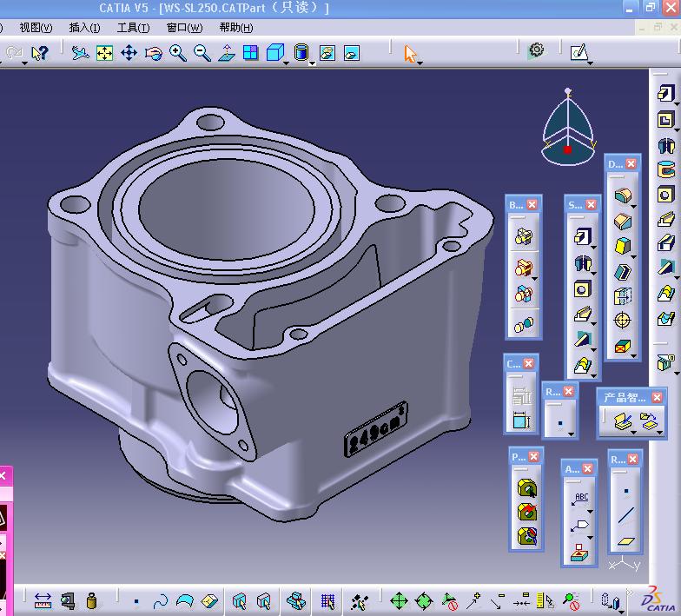
Task: Open the 插入(I) menu
Action: pos(85,28)
